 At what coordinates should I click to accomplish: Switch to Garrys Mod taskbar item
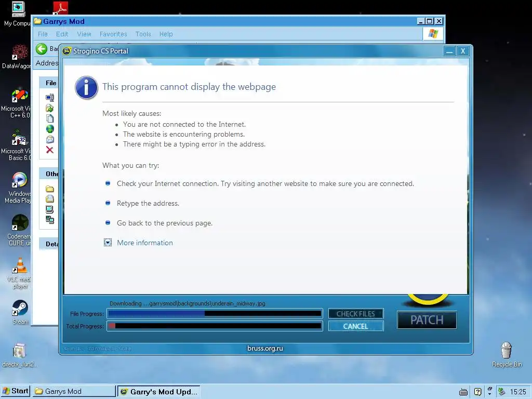point(75,392)
